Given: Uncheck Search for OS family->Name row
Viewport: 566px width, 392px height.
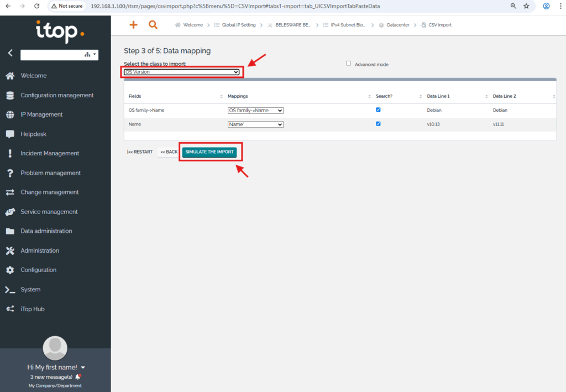Looking at the screenshot, I should point(378,109).
